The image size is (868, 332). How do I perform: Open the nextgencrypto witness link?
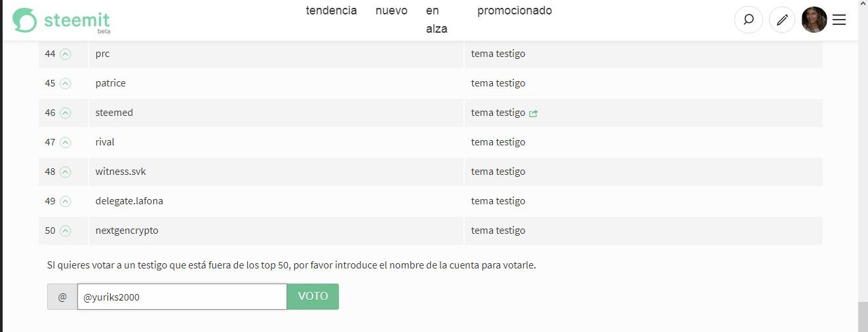coord(127,231)
